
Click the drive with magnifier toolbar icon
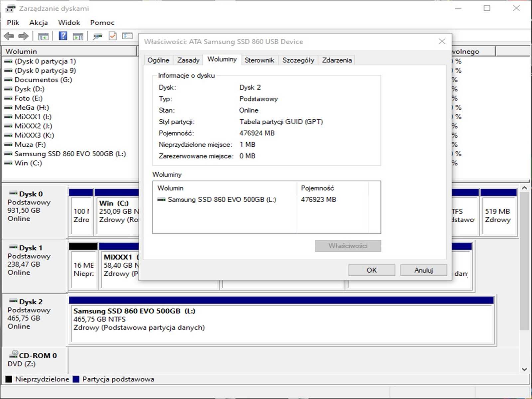point(97,36)
